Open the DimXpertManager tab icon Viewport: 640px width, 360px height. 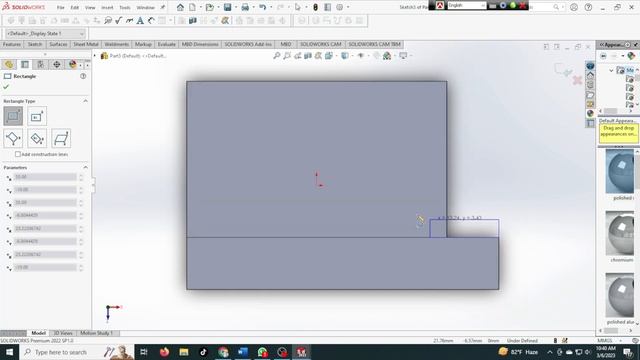[57, 64]
